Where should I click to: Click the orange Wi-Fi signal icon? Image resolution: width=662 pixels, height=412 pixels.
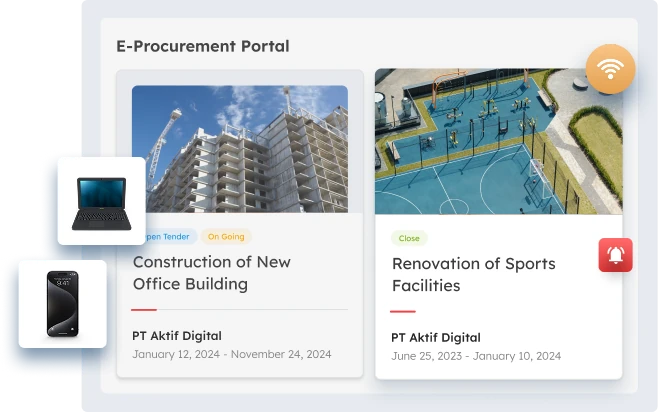click(610, 69)
